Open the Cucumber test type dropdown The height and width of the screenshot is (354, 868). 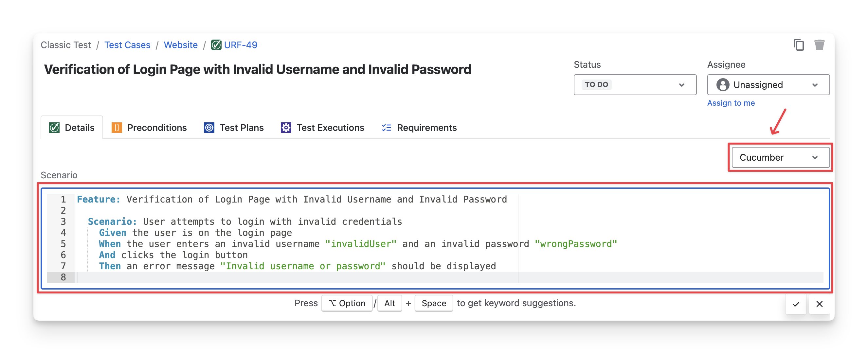(780, 157)
